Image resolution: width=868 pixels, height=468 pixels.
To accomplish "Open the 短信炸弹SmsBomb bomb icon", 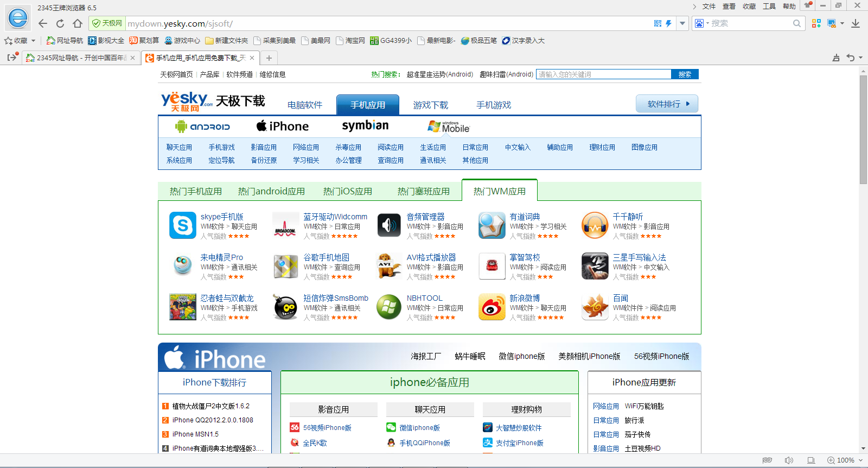I will point(285,307).
